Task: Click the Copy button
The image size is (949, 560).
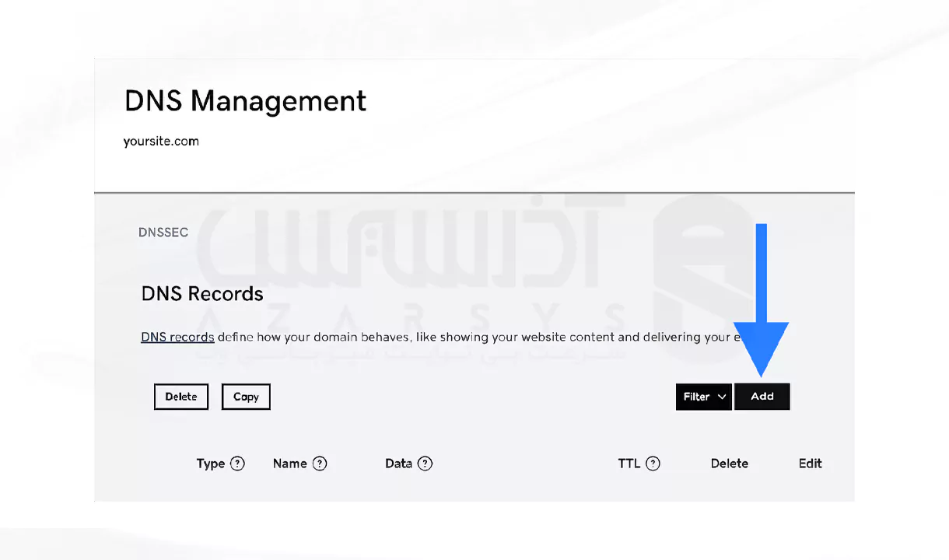Action: click(x=246, y=397)
